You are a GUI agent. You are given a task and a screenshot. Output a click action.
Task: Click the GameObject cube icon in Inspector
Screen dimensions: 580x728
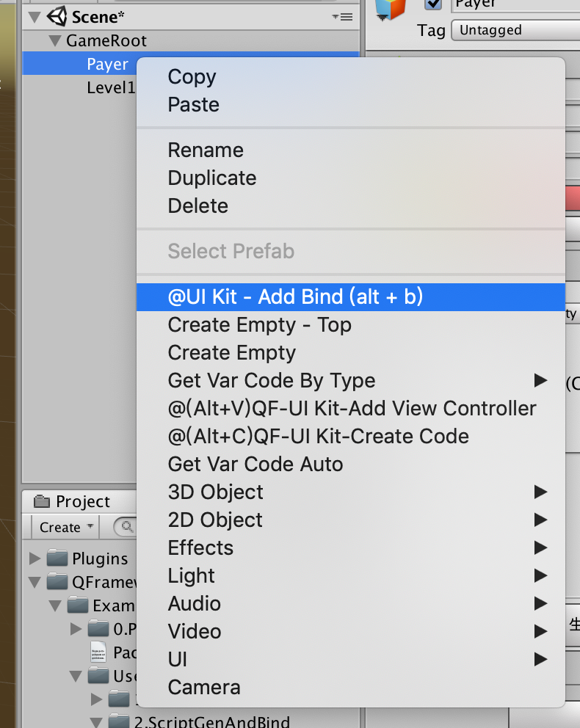click(390, 10)
